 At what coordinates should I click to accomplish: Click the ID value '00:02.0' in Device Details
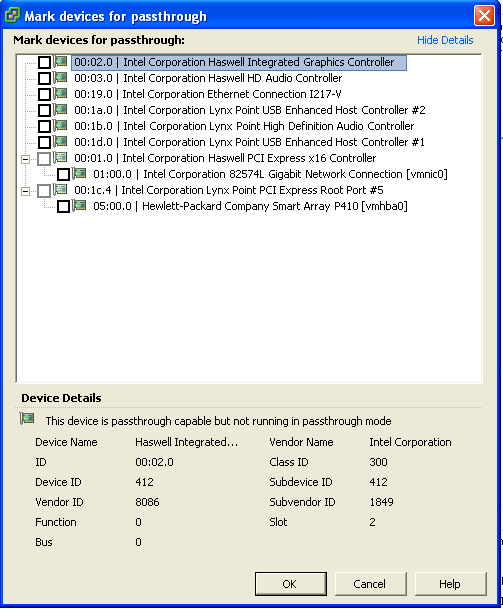click(x=154, y=462)
